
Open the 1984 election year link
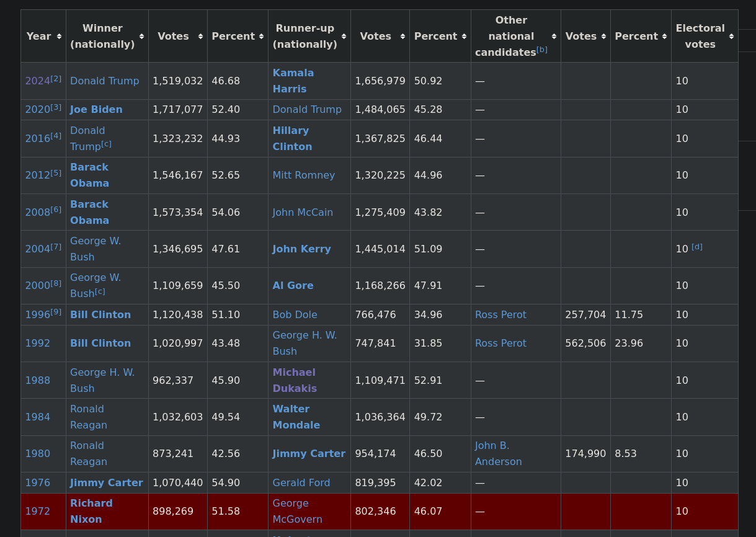[x=37, y=417]
